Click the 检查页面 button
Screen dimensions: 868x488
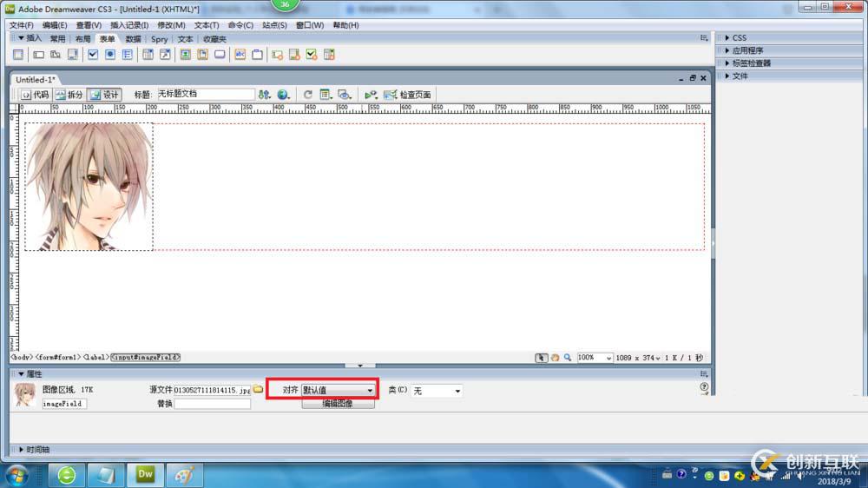[x=408, y=95]
